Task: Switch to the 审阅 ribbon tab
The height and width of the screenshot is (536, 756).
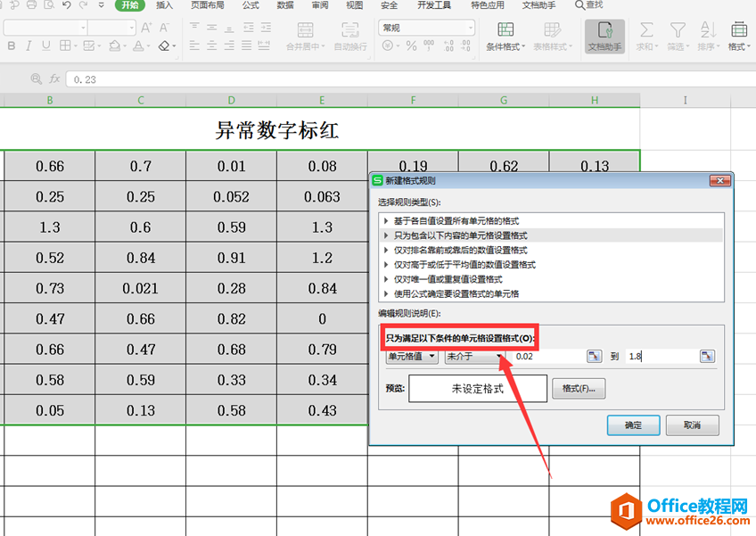Action: tap(320, 4)
